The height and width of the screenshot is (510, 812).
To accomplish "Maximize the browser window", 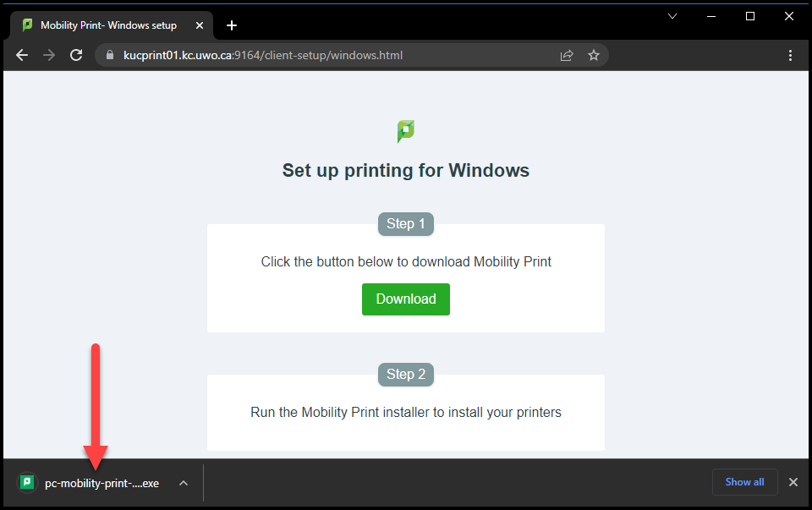I will [x=750, y=16].
